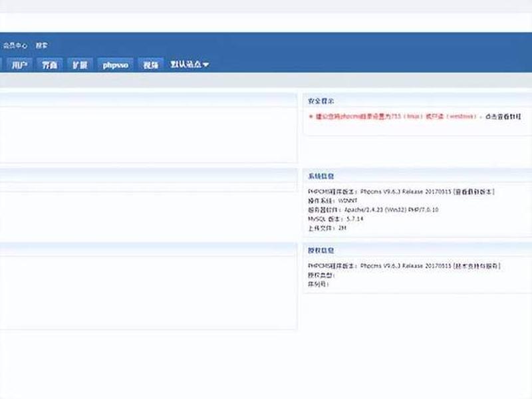Select the phpsso tab
532x399 pixels.
[115, 65]
